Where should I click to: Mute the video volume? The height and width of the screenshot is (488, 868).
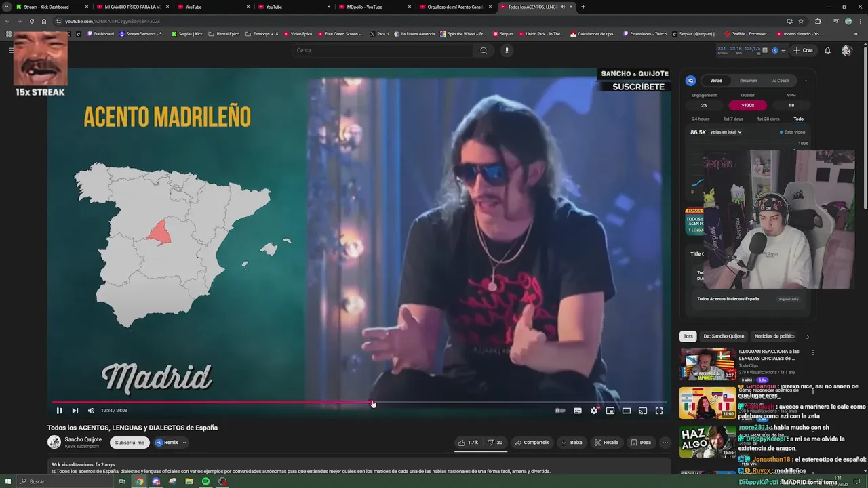[91, 411]
